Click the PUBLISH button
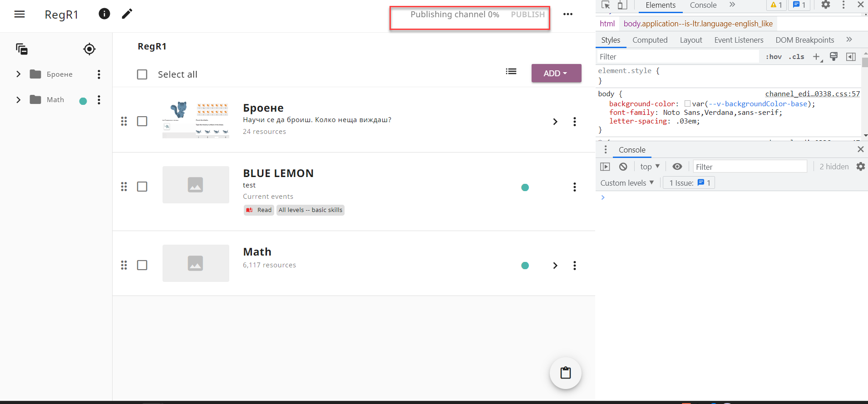This screenshot has width=868, height=404. pos(528,15)
